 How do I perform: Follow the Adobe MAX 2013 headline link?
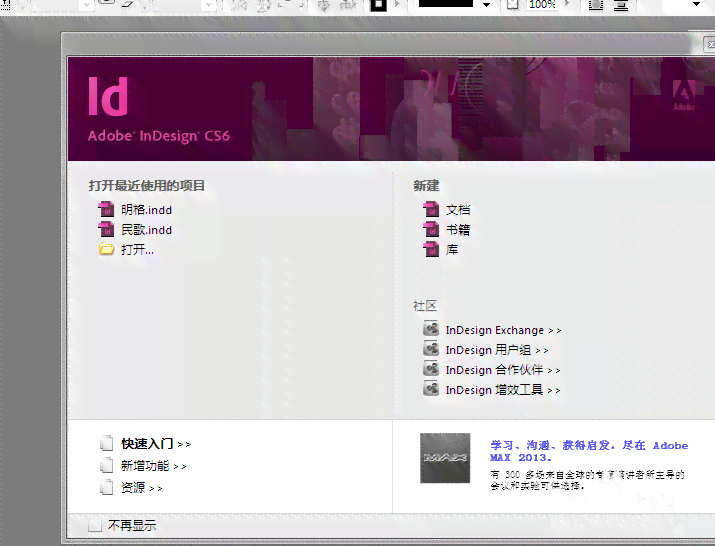pos(589,451)
